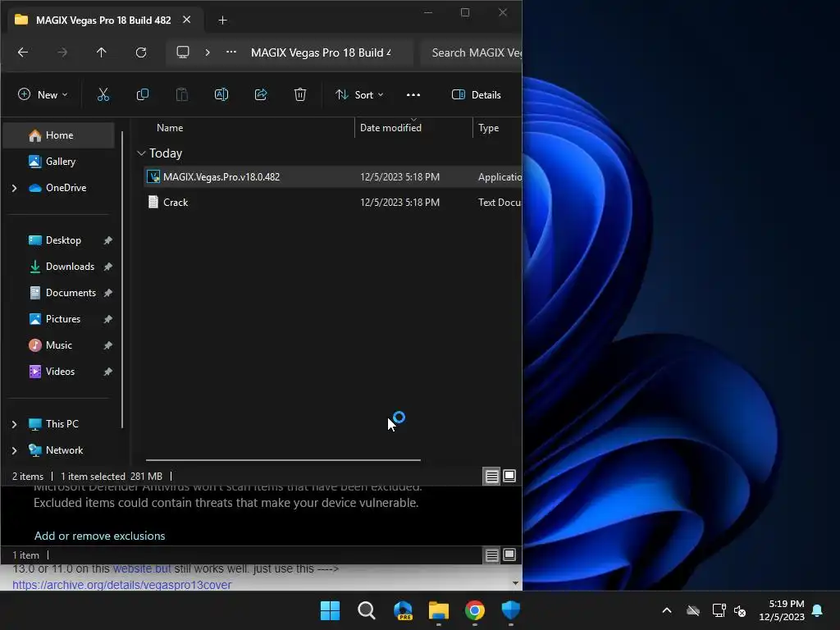Click the Copy icon in toolbar

click(143, 95)
